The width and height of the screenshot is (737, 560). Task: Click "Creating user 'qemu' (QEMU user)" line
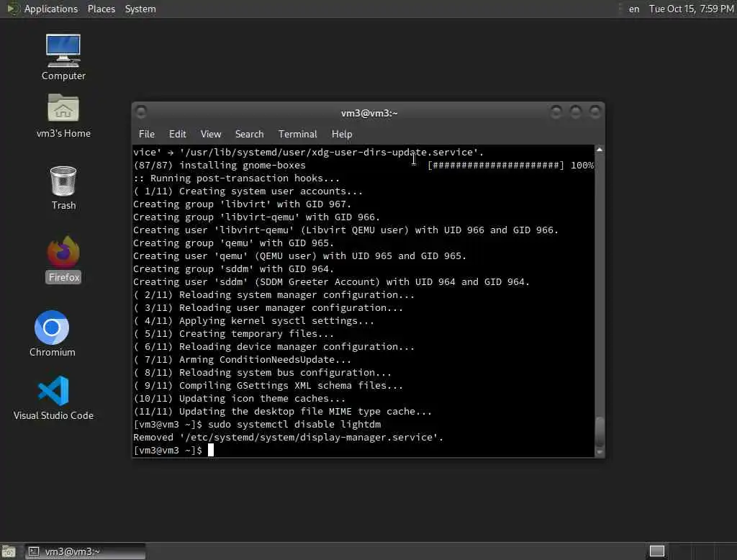[x=300, y=256]
